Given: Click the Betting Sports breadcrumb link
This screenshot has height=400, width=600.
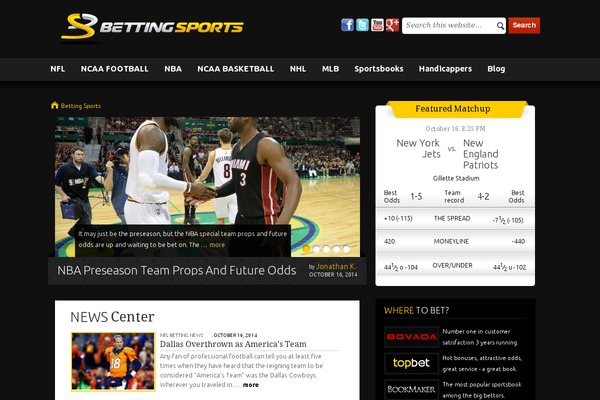Looking at the screenshot, I should point(81,106).
